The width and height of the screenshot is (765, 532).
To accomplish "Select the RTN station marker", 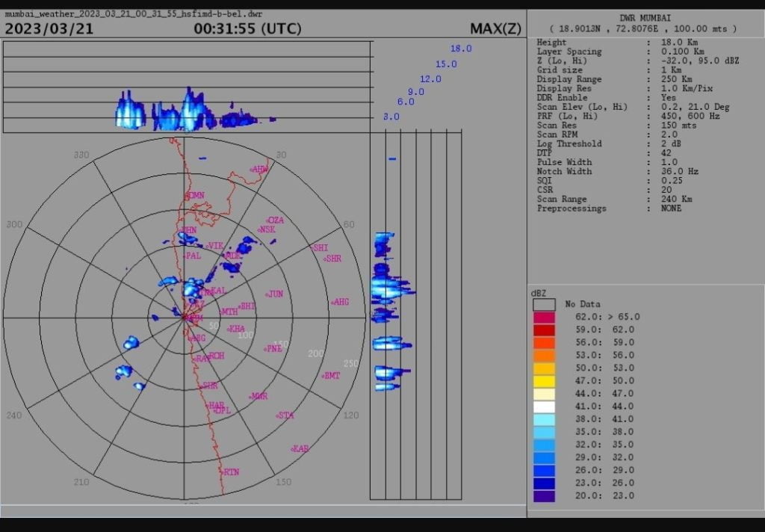I will click(231, 472).
